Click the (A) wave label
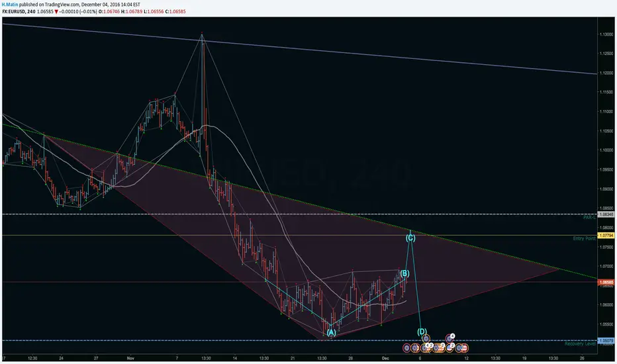Screen dimensions: 617x364 point(331,332)
